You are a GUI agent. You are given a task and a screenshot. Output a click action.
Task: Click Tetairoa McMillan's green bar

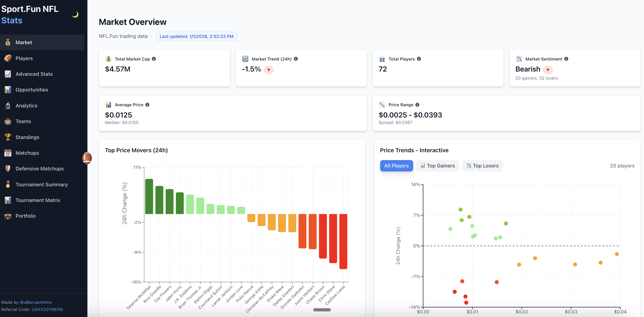149,197
